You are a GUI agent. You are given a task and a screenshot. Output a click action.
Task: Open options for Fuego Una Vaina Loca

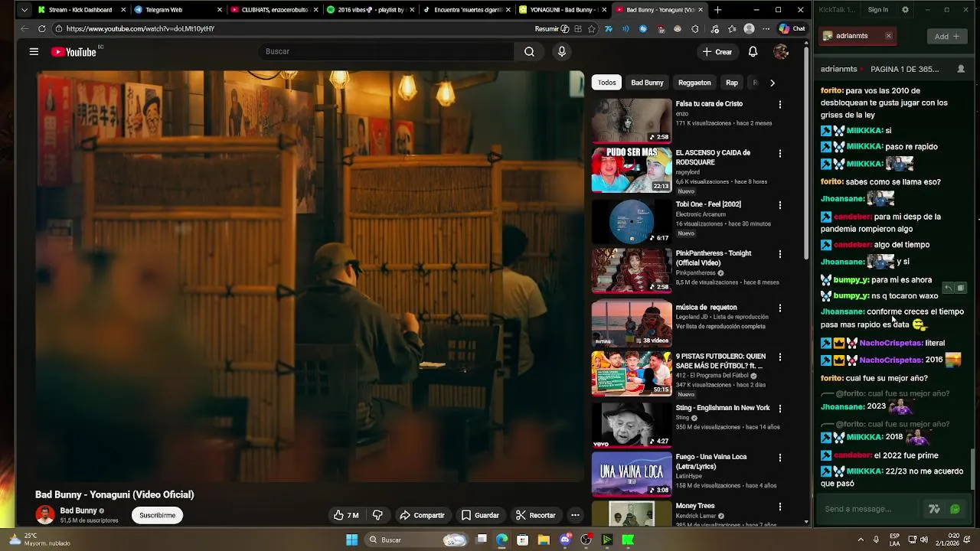coord(780,458)
